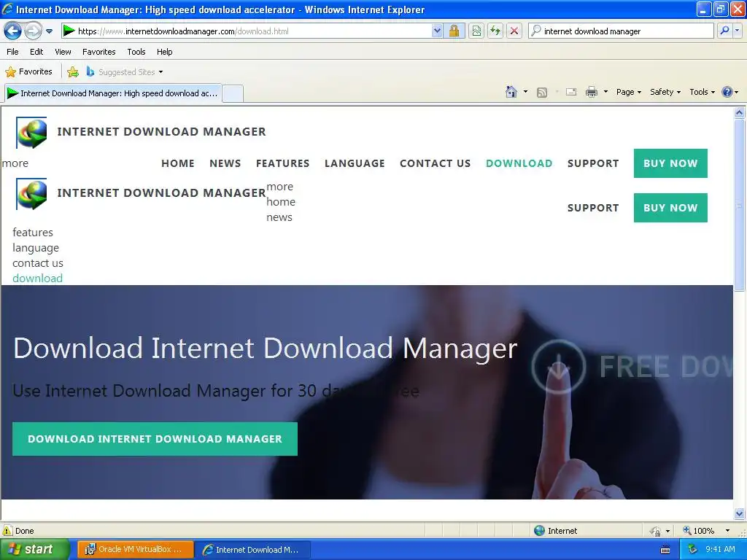Click the Compatibility View broken-page icon
The width and height of the screenshot is (747, 560).
[x=476, y=31]
